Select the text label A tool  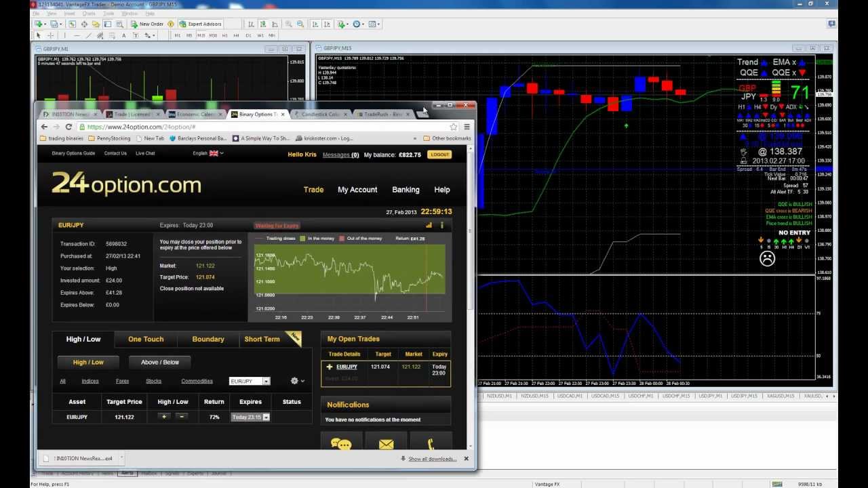123,35
